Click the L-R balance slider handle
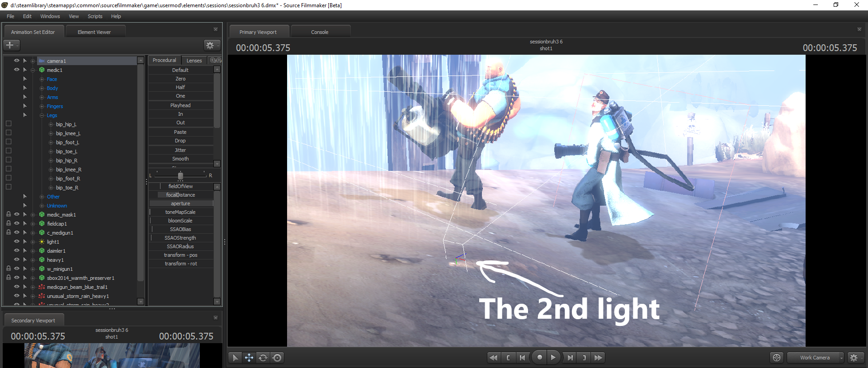 click(x=180, y=176)
